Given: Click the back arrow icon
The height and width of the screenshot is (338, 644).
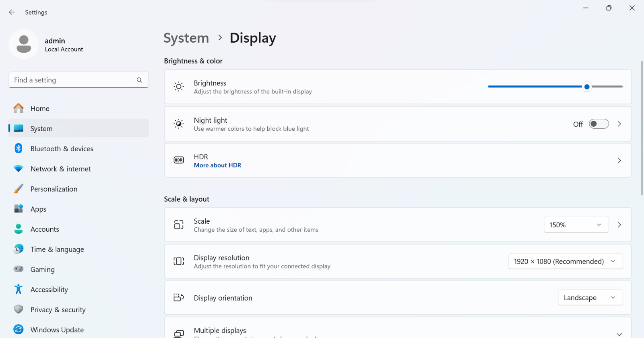Looking at the screenshot, I should [12, 12].
